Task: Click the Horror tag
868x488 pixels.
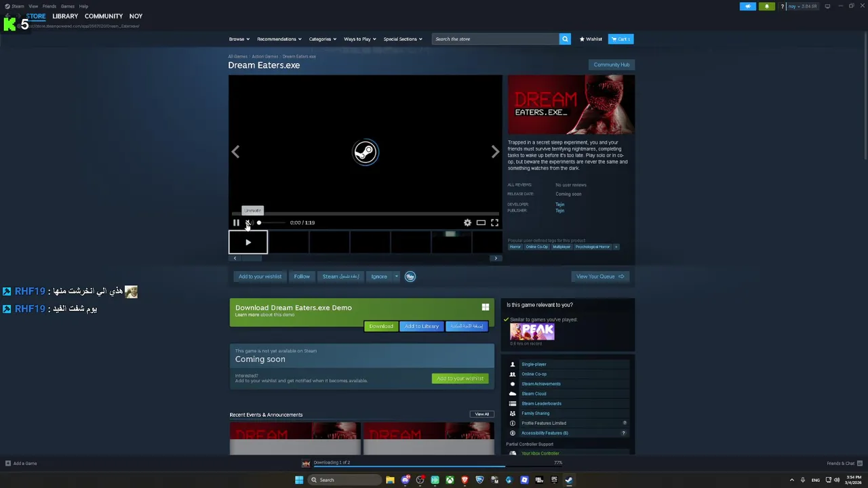Action: [515, 247]
